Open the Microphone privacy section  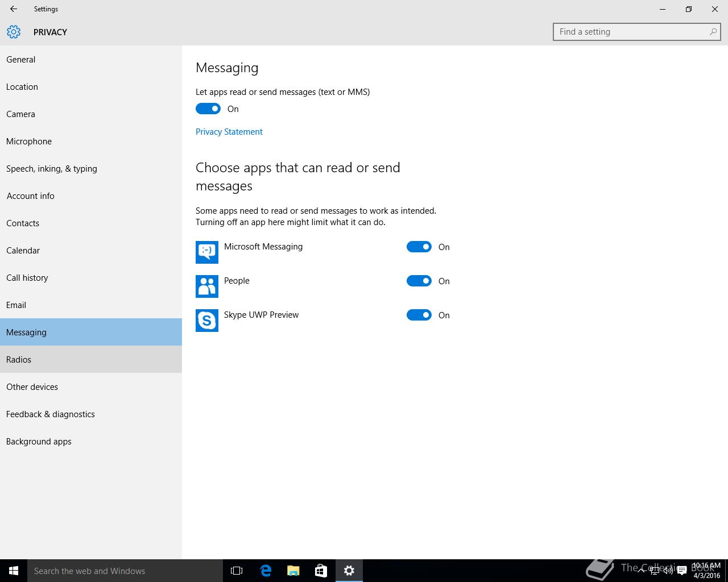coord(91,141)
